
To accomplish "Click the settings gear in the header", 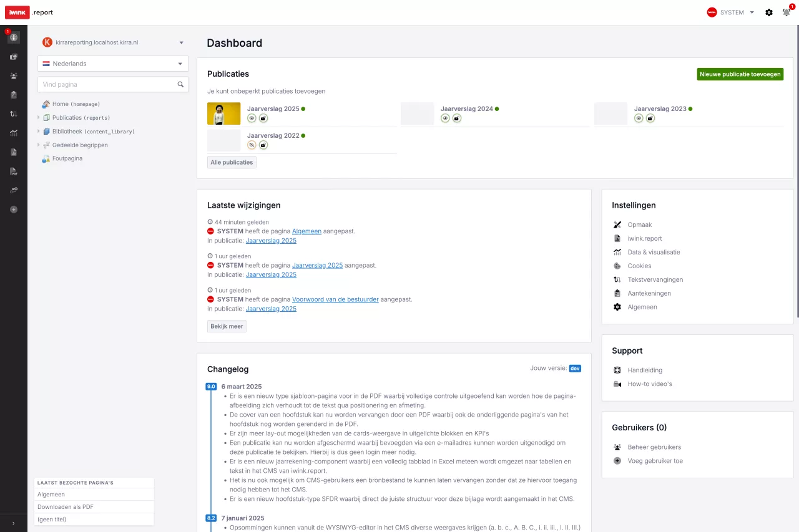I will pyautogui.click(x=768, y=12).
